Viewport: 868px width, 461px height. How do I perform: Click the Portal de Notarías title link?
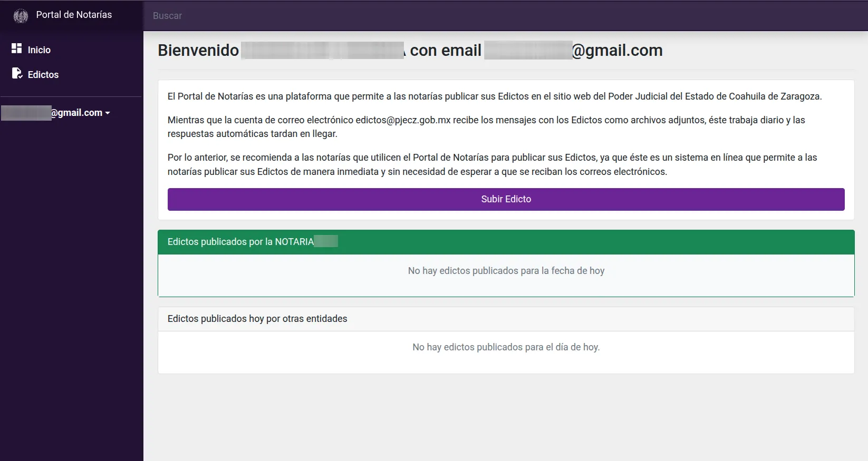click(74, 15)
